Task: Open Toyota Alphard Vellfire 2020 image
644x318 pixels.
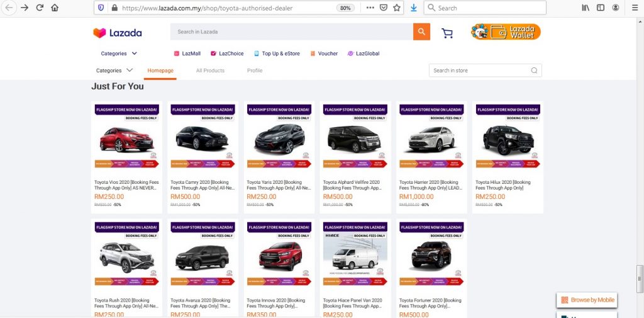Action: [355, 136]
